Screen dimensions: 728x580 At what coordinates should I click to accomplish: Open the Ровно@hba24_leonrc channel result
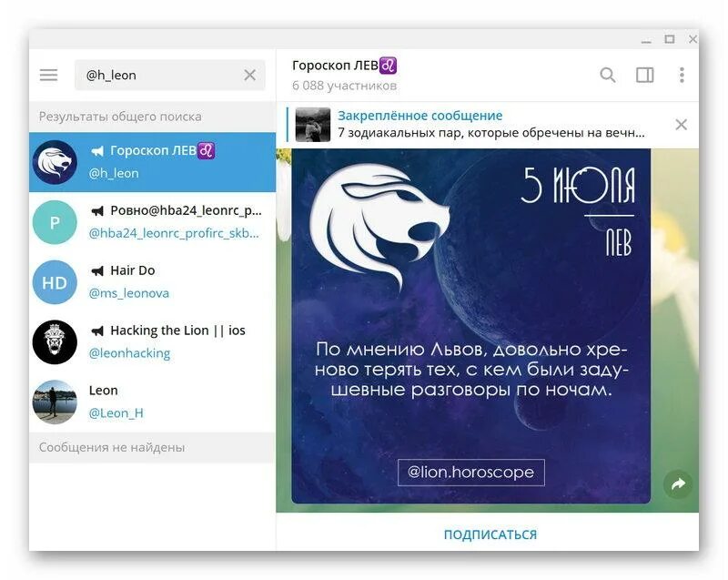tap(152, 222)
